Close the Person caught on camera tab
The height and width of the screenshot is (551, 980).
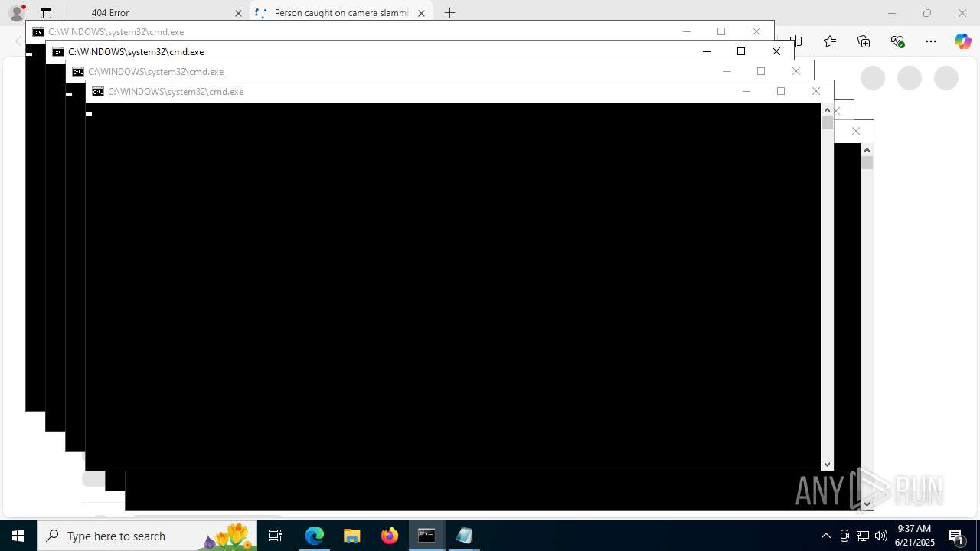point(421,13)
